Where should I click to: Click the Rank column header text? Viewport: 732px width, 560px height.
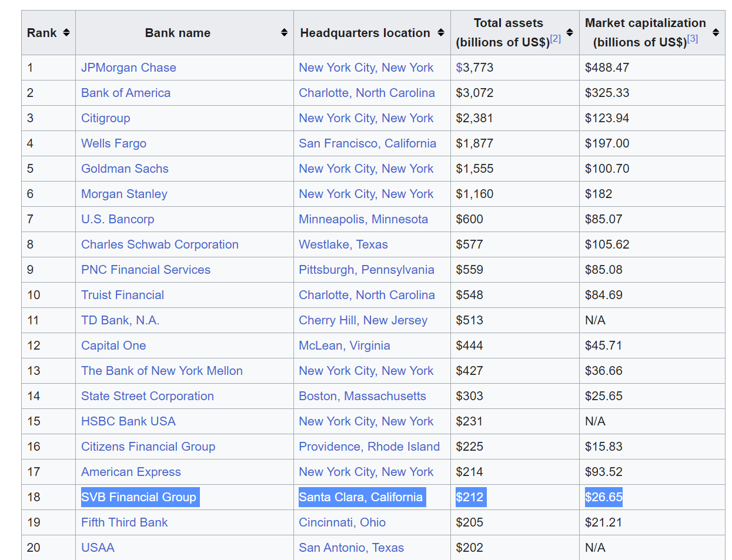click(x=42, y=33)
